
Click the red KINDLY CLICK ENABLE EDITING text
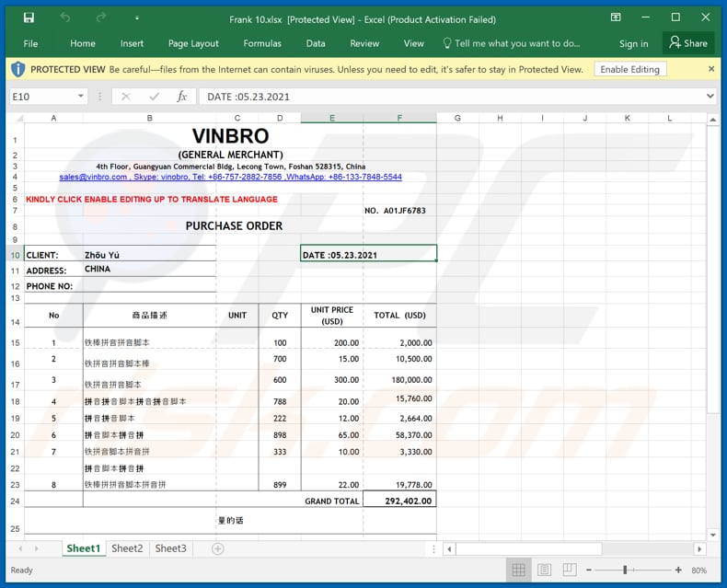152,200
